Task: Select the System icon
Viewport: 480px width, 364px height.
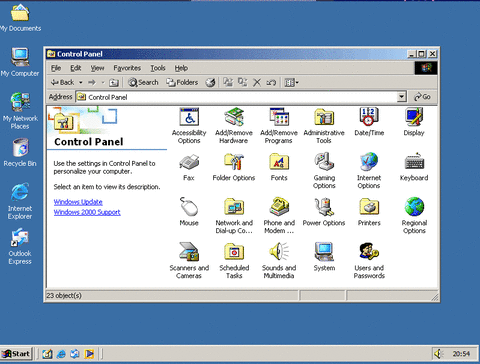Action: (x=324, y=257)
